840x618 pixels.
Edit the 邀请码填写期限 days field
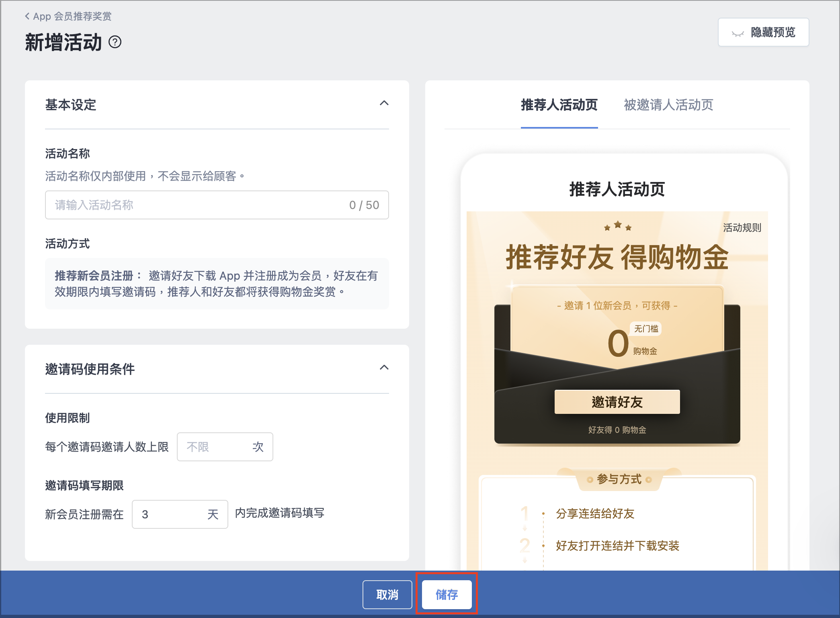[180, 514]
